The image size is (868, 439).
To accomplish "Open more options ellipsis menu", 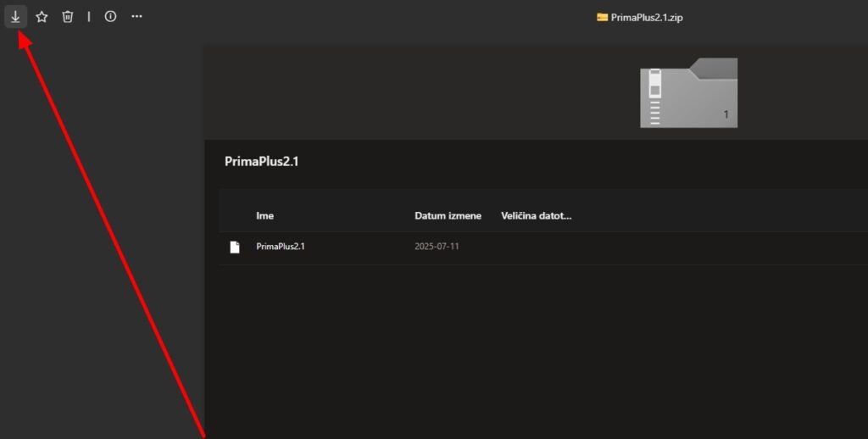I will pyautogui.click(x=136, y=17).
